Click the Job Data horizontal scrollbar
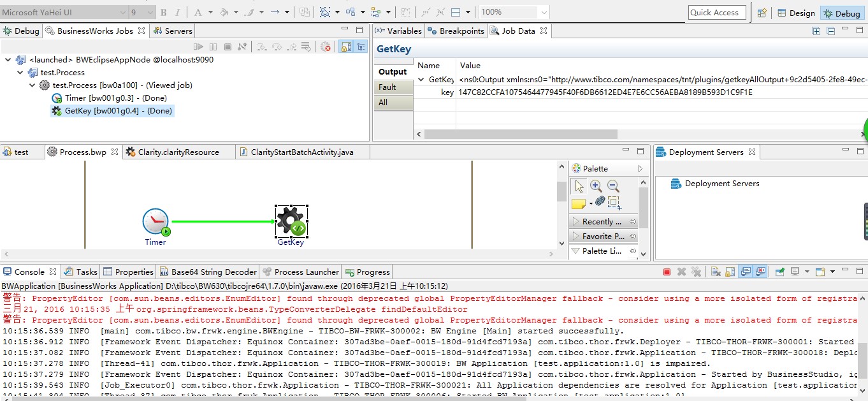868x401 pixels. click(521, 135)
